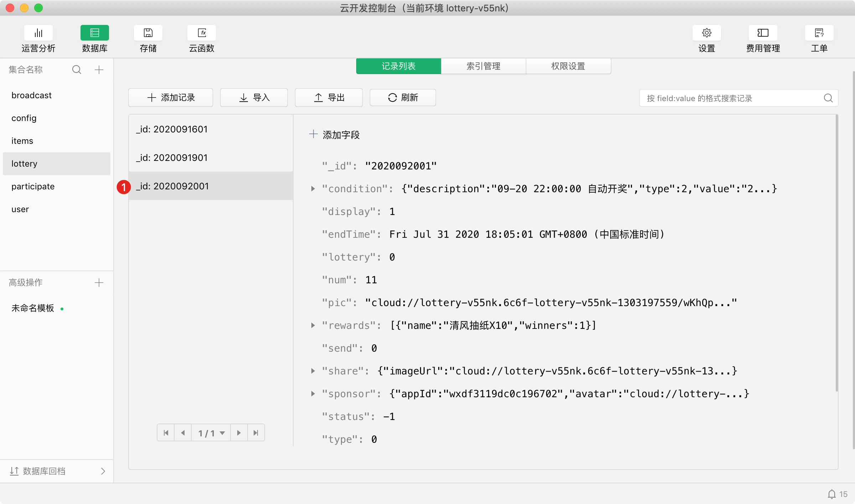Click the notification bell in status bar

click(x=831, y=494)
